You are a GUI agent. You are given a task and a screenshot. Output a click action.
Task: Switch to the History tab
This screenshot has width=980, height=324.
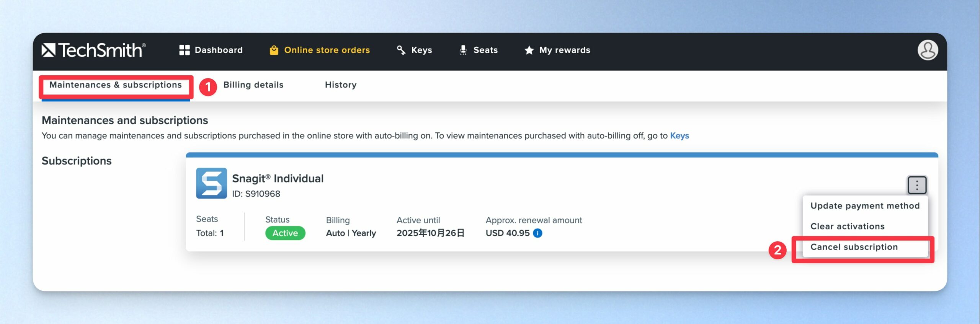tap(341, 85)
